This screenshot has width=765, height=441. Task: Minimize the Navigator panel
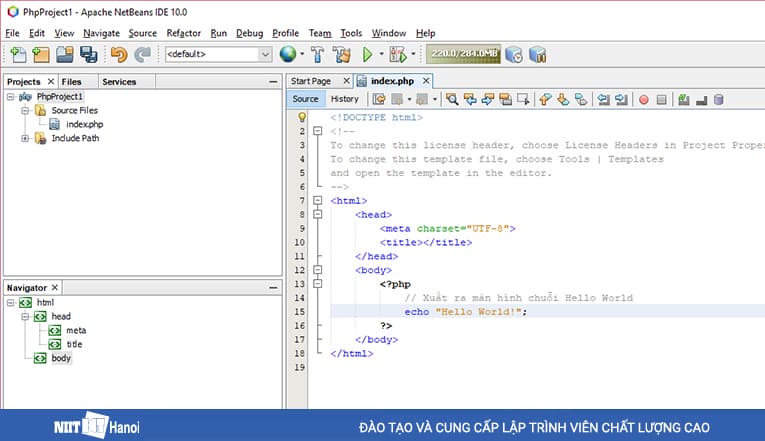tap(273, 288)
